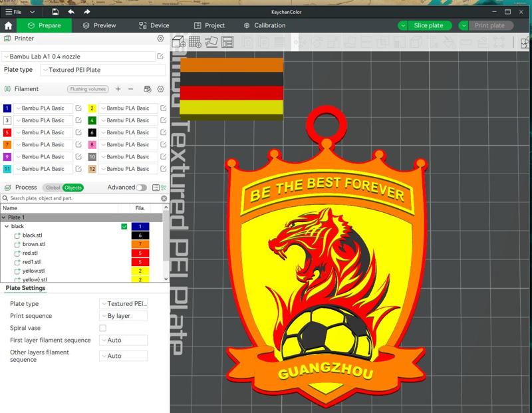Clear the object search field

point(164,198)
